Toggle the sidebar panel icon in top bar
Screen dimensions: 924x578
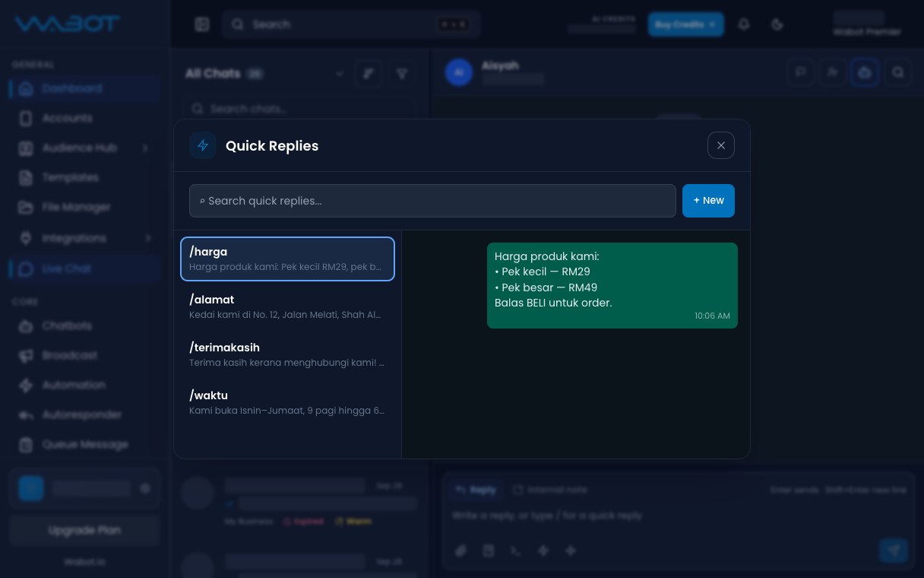pos(202,24)
